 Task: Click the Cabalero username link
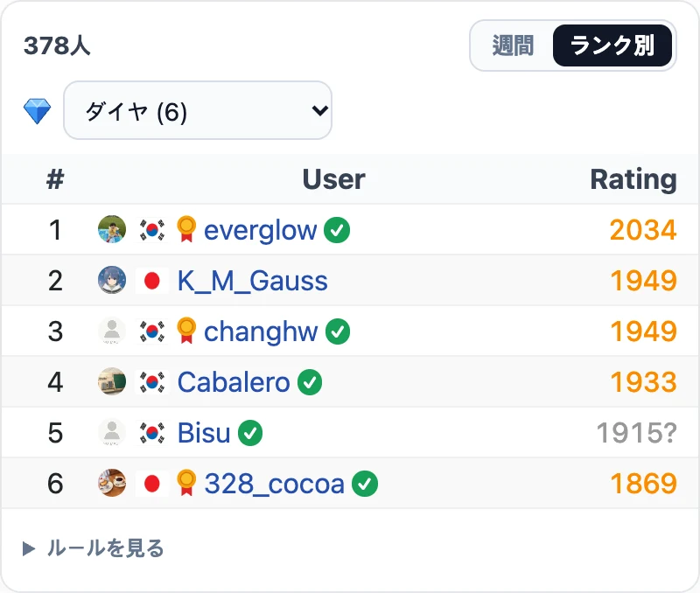click(x=234, y=382)
